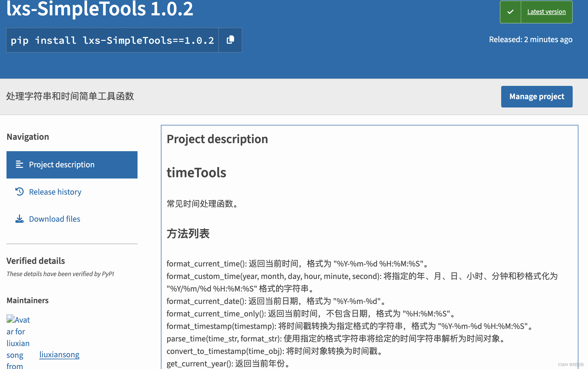This screenshot has height=369, width=588.
Task: Click the Project description content heading
Action: pyautogui.click(x=217, y=139)
